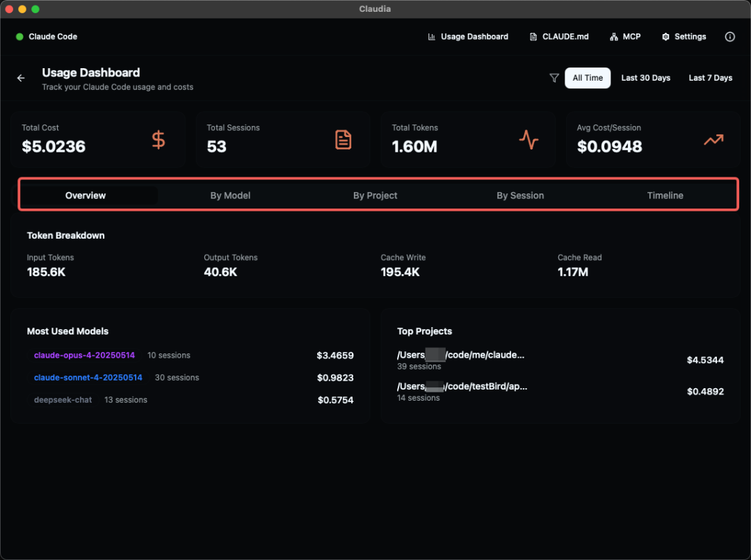Click the $0.4892 project cost
Viewport: 751px width, 560px height.
tap(705, 392)
